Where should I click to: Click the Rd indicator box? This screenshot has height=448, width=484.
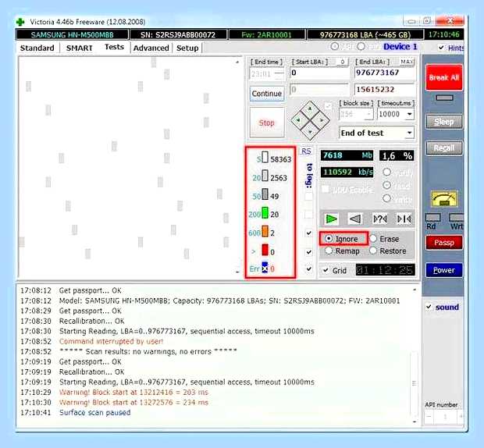click(x=432, y=218)
